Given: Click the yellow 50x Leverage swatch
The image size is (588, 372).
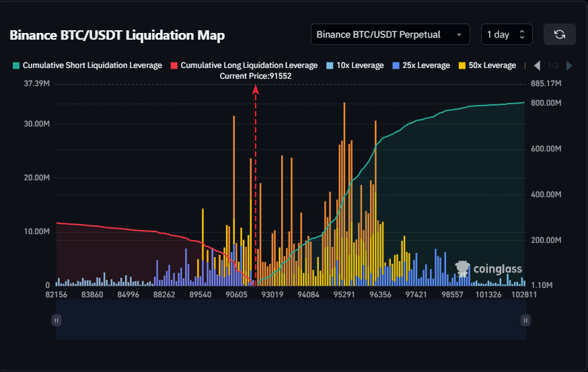Looking at the screenshot, I should point(462,66).
